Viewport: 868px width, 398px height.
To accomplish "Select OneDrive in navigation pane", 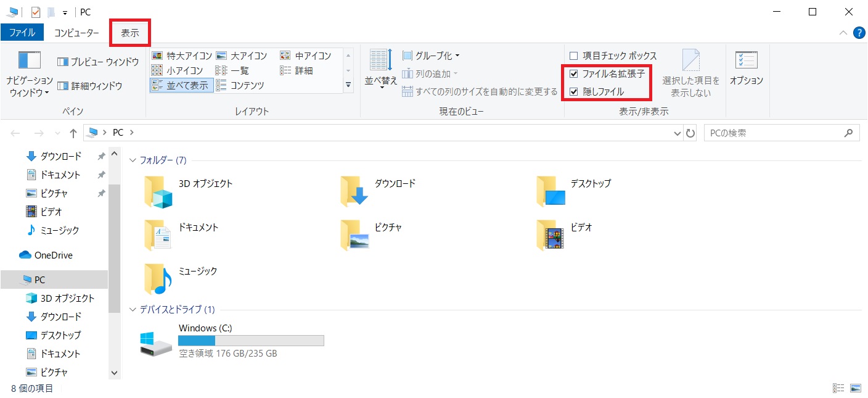I will [x=53, y=255].
